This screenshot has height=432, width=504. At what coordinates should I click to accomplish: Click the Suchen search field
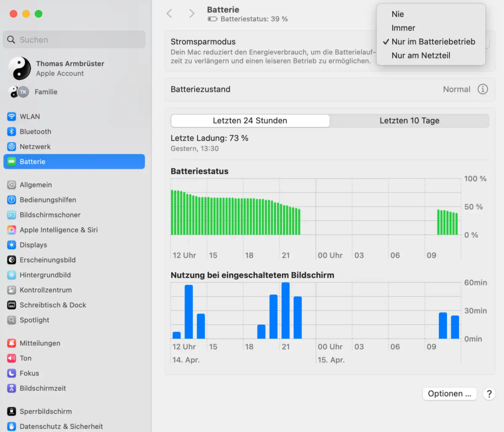pyautogui.click(x=74, y=40)
